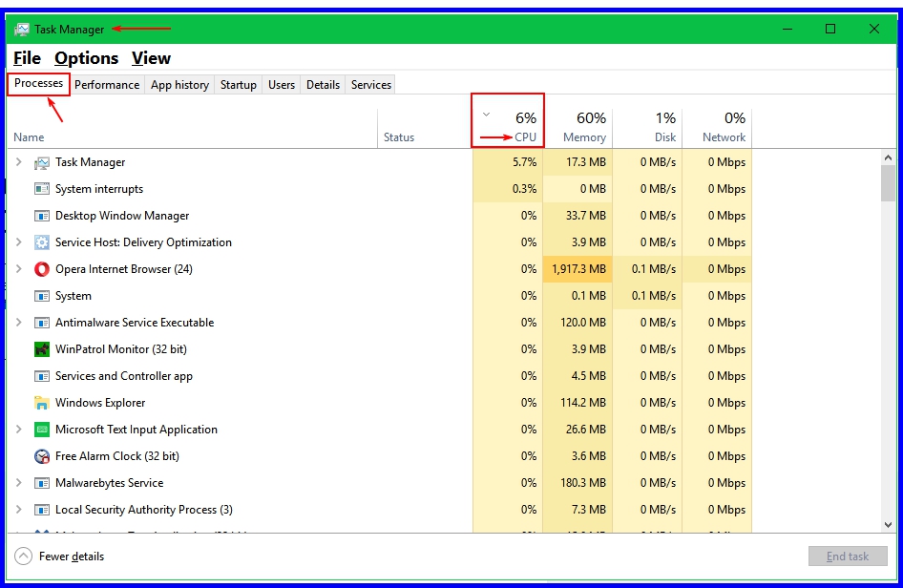Open the Options menu

point(86,58)
